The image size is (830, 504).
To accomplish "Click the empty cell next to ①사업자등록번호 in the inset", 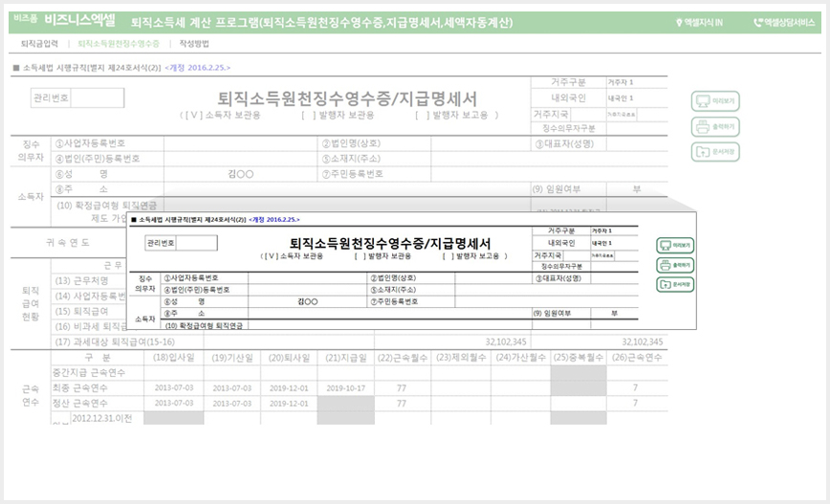I will [308, 278].
